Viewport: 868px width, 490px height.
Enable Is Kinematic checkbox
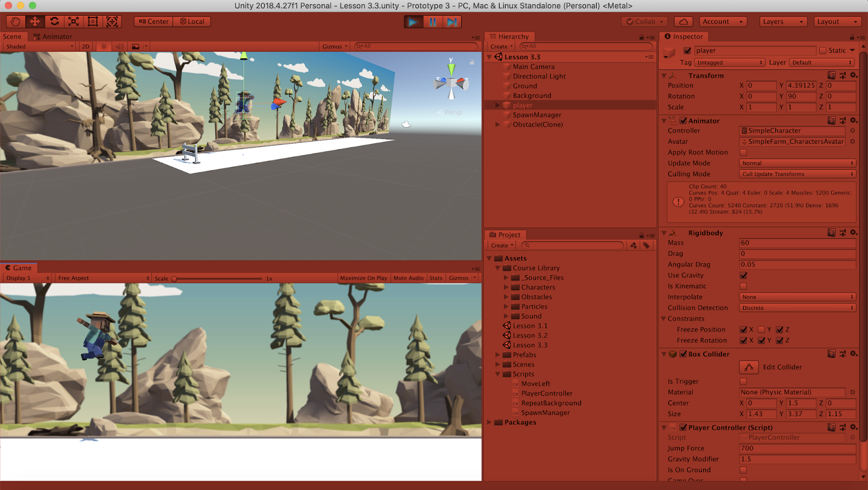pyautogui.click(x=743, y=286)
